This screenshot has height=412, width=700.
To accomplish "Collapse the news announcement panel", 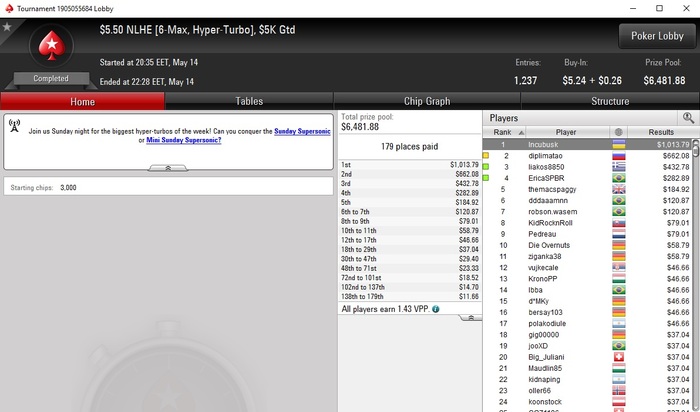I will pyautogui.click(x=168, y=168).
